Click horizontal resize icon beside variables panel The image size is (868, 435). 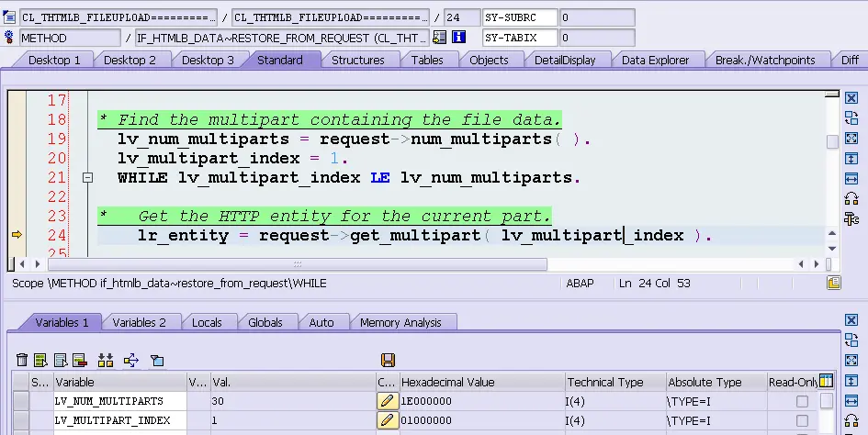point(851,401)
